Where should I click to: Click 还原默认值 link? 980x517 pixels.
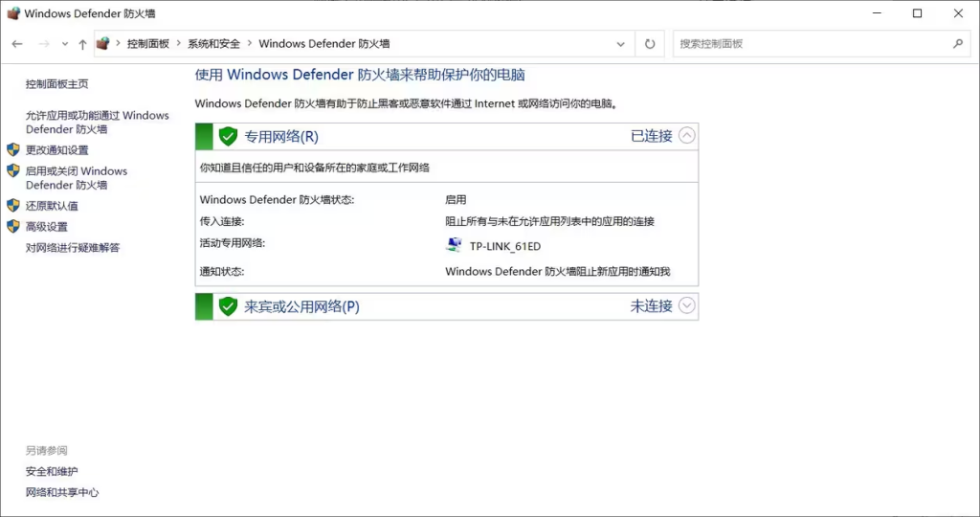[x=52, y=206]
